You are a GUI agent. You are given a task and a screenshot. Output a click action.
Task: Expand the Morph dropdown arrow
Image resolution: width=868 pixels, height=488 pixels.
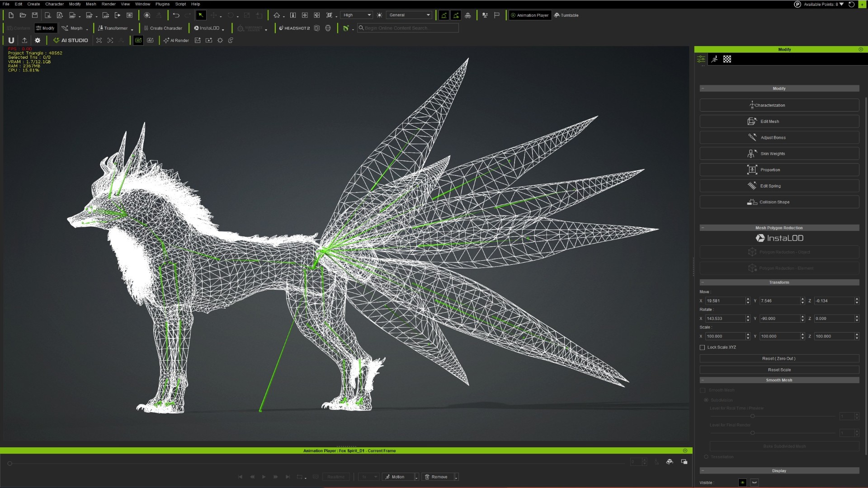[87, 29]
